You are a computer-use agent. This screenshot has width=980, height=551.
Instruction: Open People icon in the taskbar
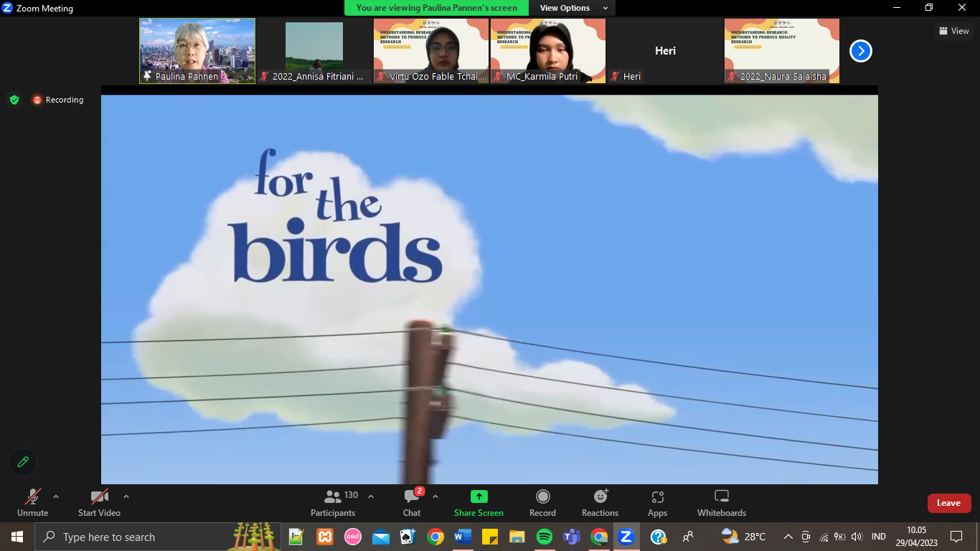click(688, 537)
